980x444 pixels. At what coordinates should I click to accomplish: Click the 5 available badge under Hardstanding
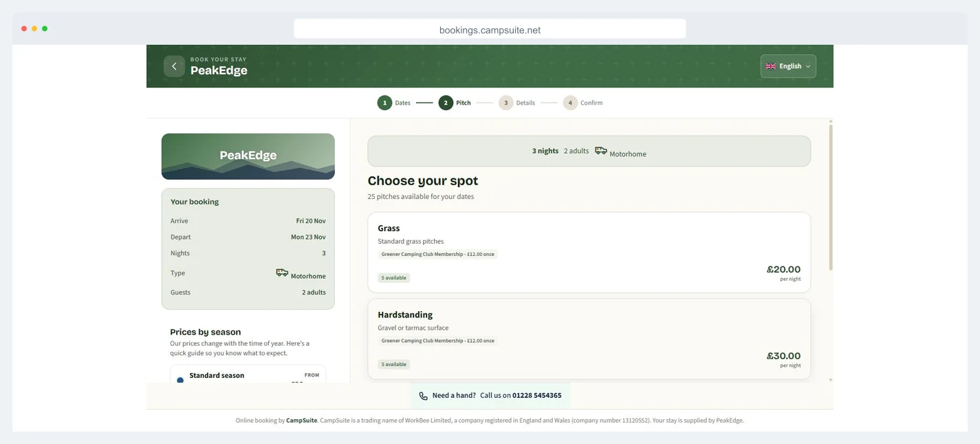pyautogui.click(x=393, y=365)
